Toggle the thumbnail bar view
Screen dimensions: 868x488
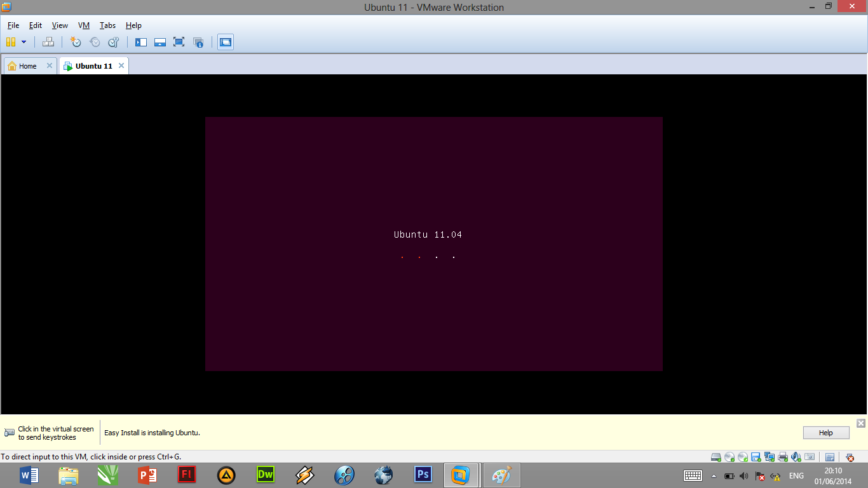(160, 42)
